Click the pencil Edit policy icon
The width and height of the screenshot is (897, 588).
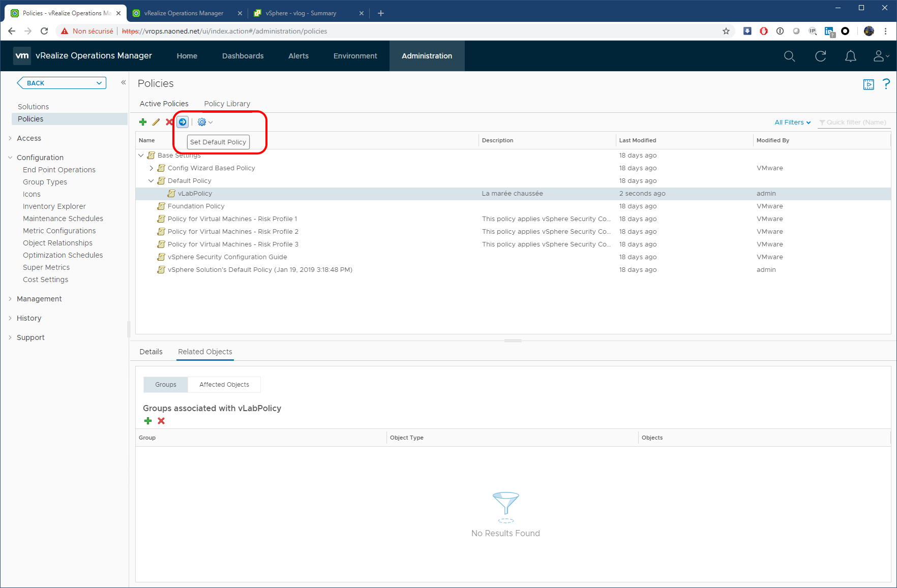tap(156, 122)
